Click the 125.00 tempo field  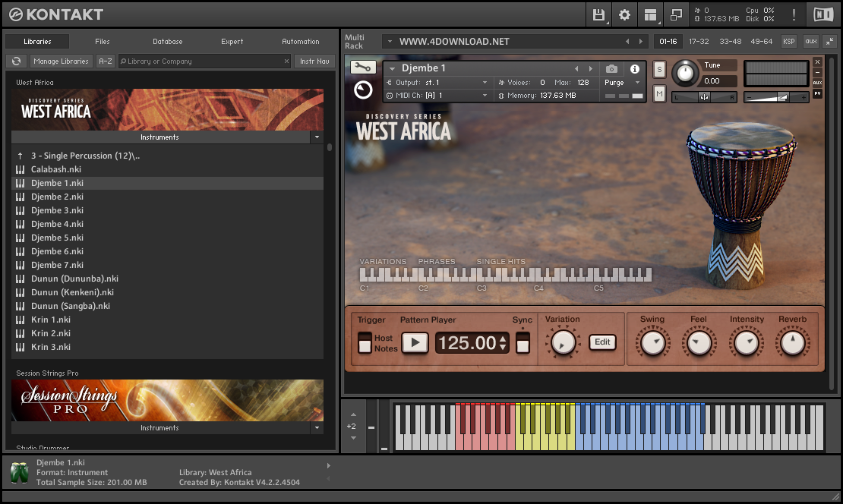[x=472, y=343]
